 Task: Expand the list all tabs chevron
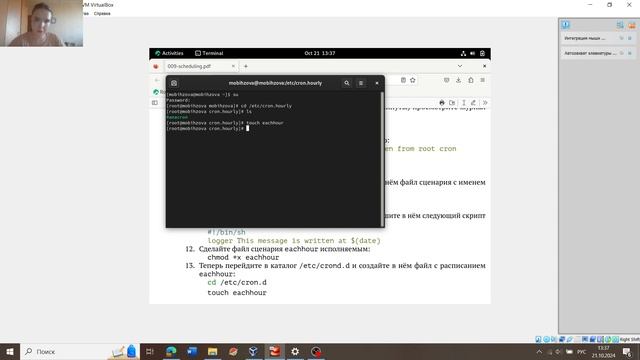[460, 66]
